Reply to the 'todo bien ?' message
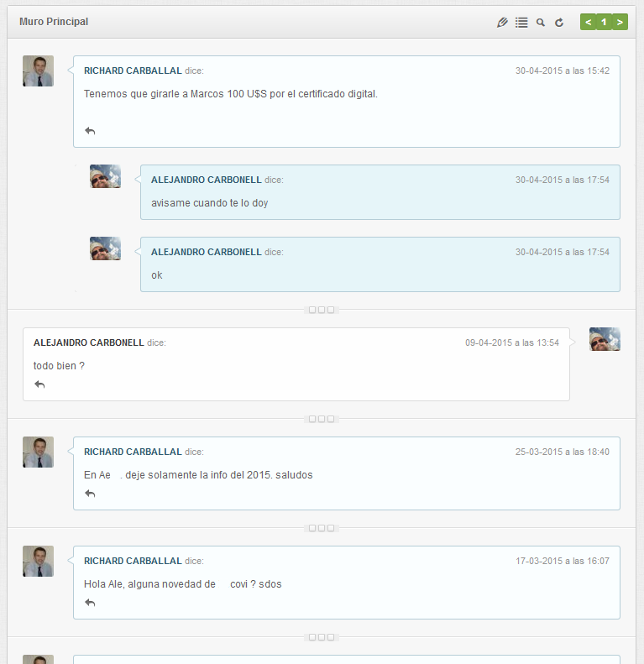Screen dimensions: 644x664 pyautogui.click(x=39, y=384)
